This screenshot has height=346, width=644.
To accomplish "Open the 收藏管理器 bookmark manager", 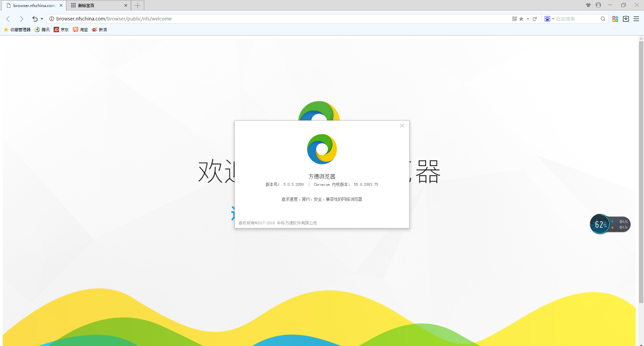I will click(x=17, y=30).
